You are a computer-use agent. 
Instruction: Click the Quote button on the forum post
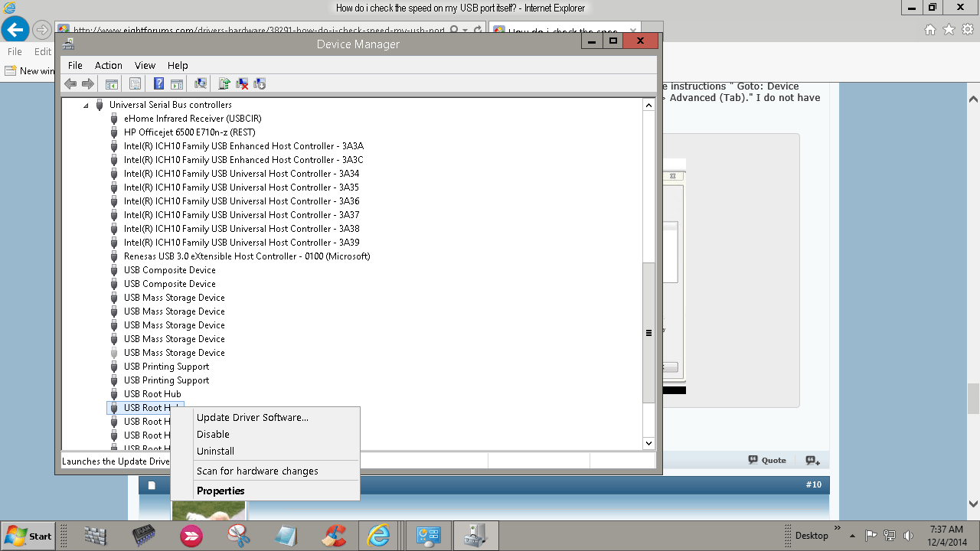tap(768, 460)
